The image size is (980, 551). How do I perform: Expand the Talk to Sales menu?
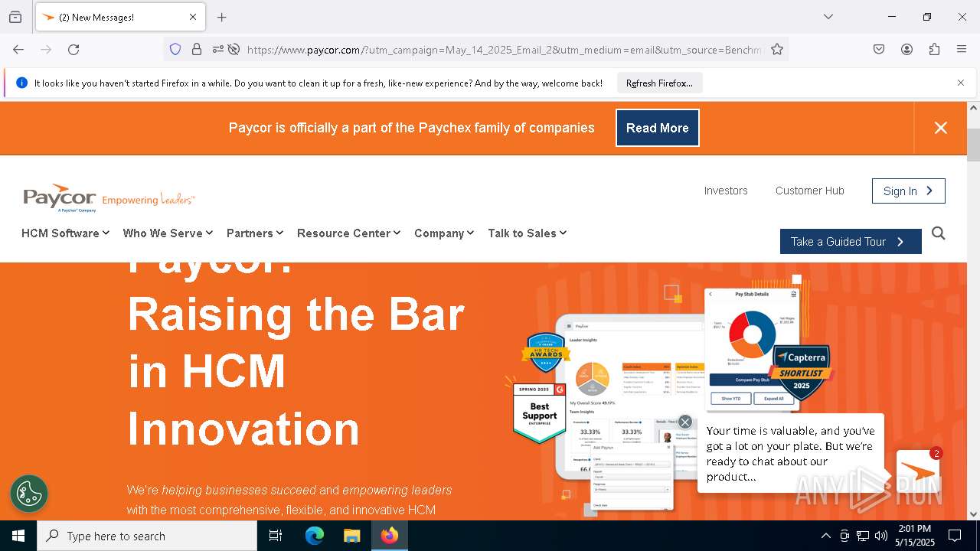[527, 233]
